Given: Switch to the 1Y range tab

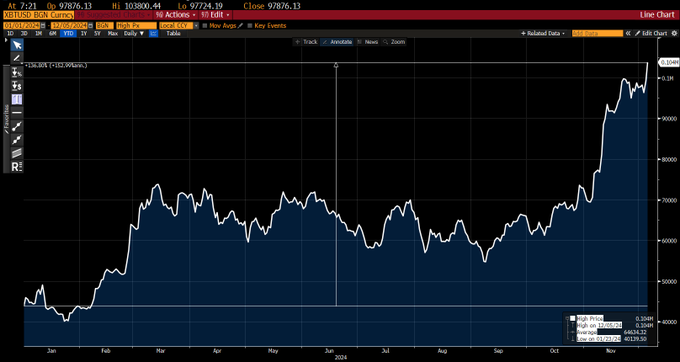Looking at the screenshot, I should (x=84, y=33).
